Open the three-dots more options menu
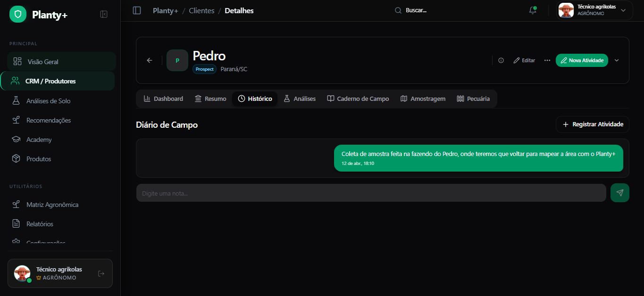The height and width of the screenshot is (296, 644). 547,60
